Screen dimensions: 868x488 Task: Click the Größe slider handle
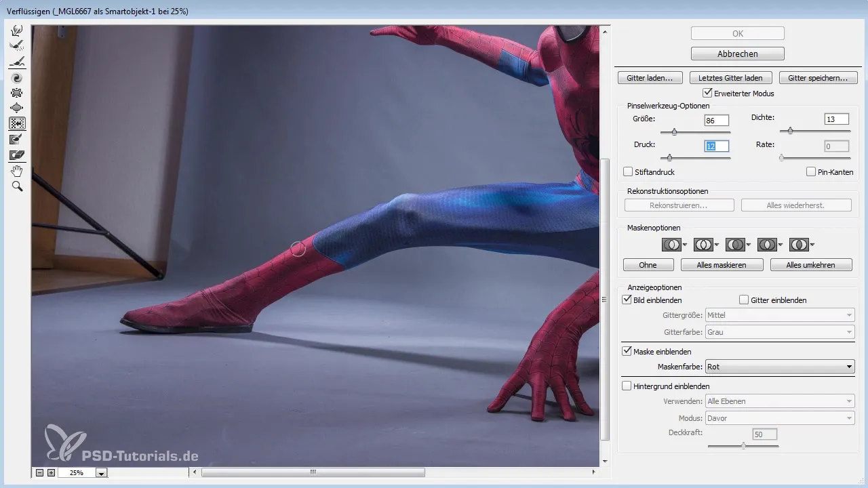click(674, 132)
